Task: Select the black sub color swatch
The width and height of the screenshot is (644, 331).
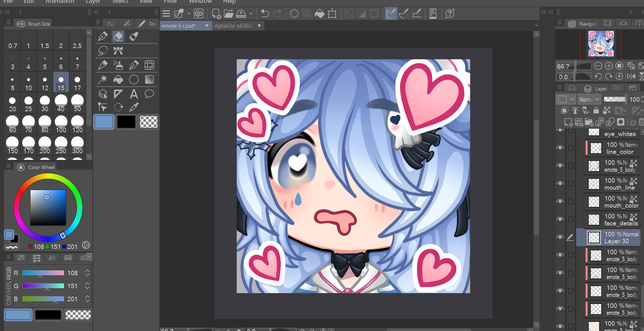Action: click(x=126, y=122)
